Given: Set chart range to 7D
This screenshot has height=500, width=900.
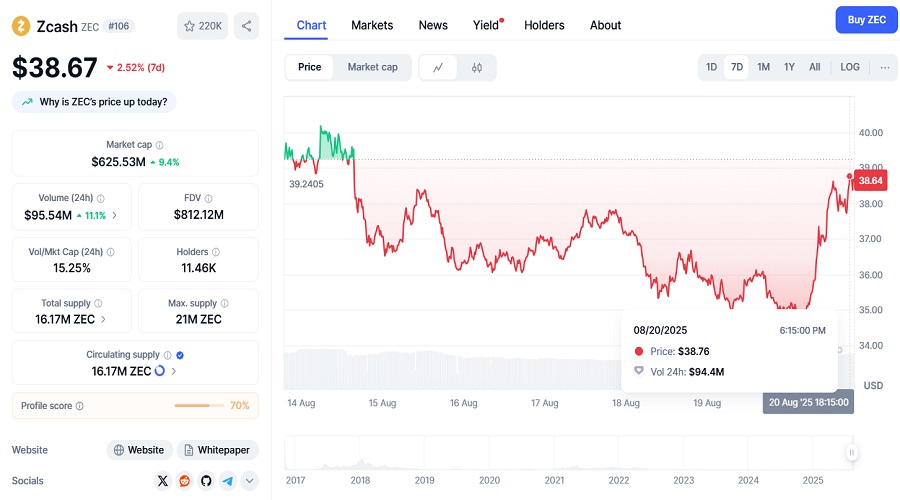Looking at the screenshot, I should click(737, 67).
